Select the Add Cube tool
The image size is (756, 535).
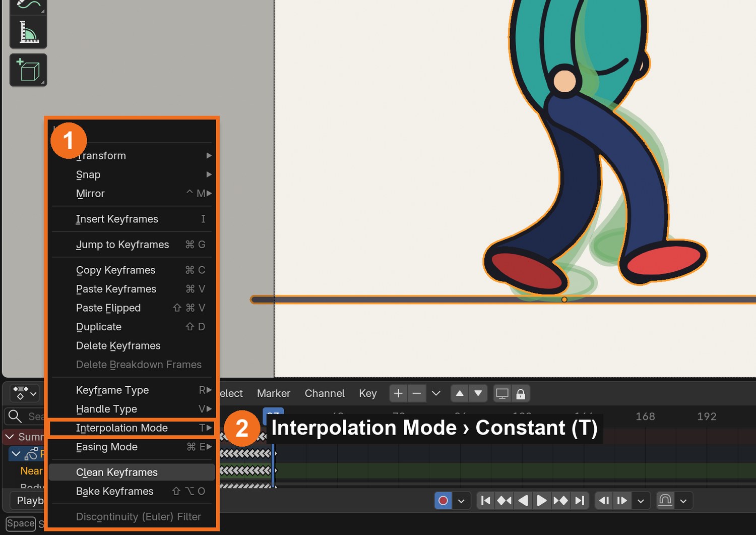point(28,70)
